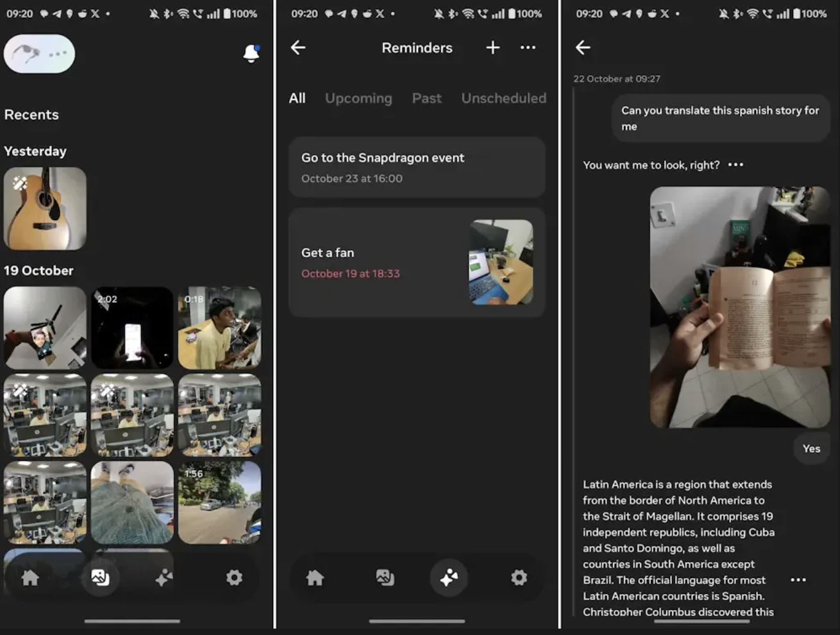Go back from the chat conversation screen

pyautogui.click(x=583, y=47)
